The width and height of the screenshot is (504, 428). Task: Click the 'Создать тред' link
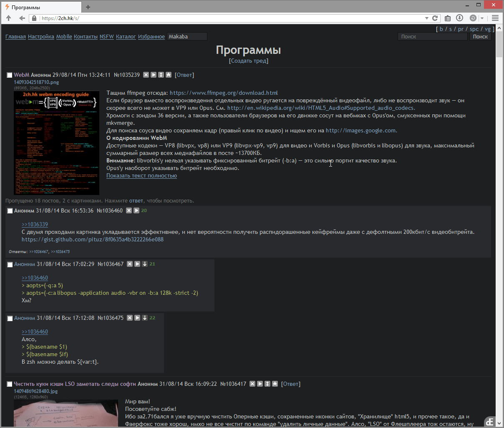click(248, 61)
